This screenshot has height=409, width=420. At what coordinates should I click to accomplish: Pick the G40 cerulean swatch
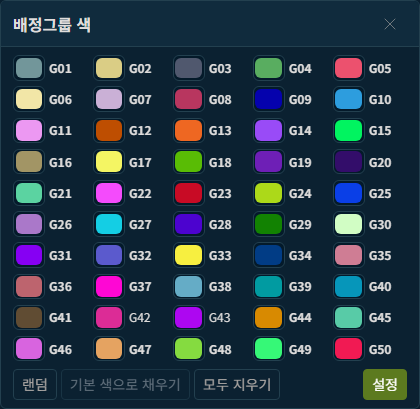349,286
